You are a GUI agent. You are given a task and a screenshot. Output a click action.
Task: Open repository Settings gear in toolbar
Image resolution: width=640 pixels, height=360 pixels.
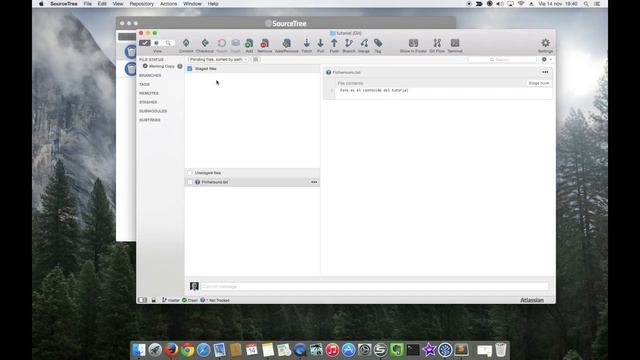pyautogui.click(x=545, y=43)
